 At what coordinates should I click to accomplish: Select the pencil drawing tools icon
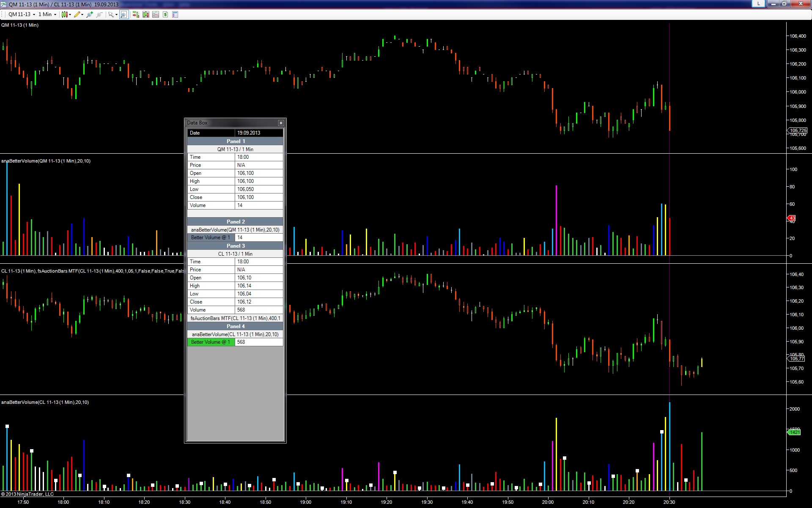coord(77,14)
